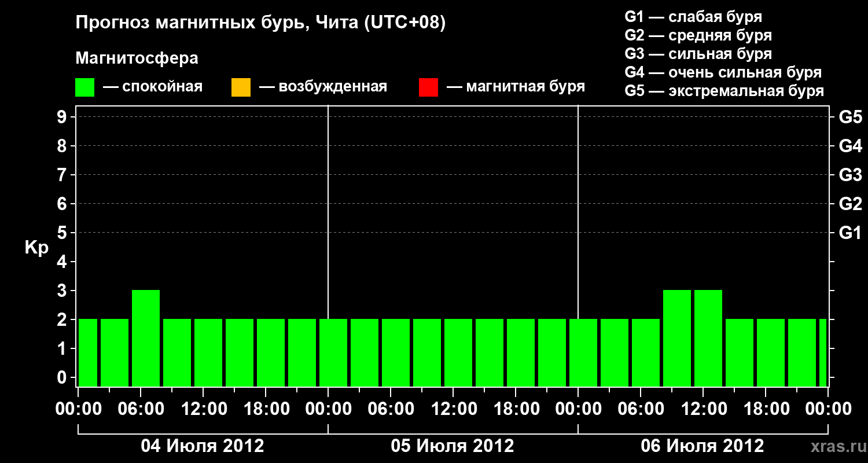Click the '0' value on the Kp axis
The width and height of the screenshot is (868, 463).
[x=63, y=378]
